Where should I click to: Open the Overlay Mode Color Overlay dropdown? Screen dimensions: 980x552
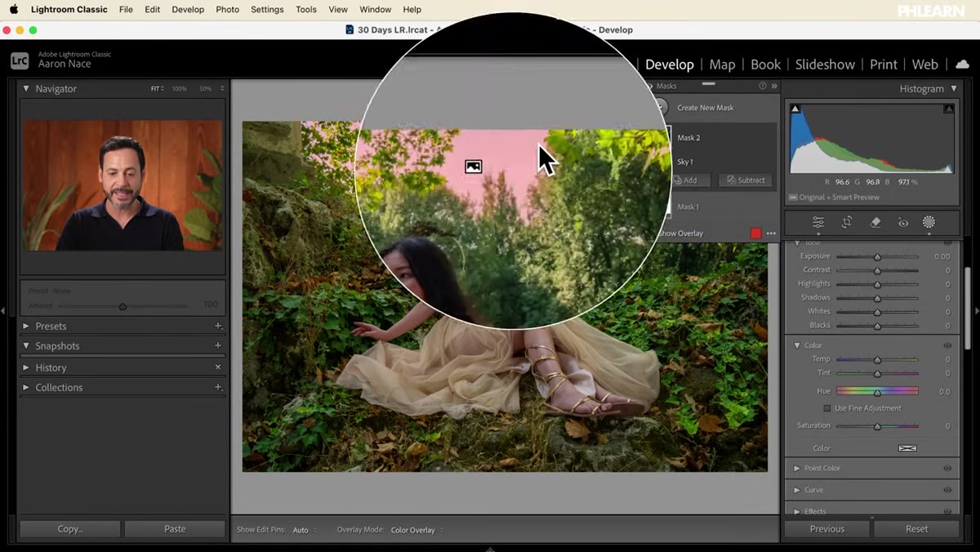point(416,530)
